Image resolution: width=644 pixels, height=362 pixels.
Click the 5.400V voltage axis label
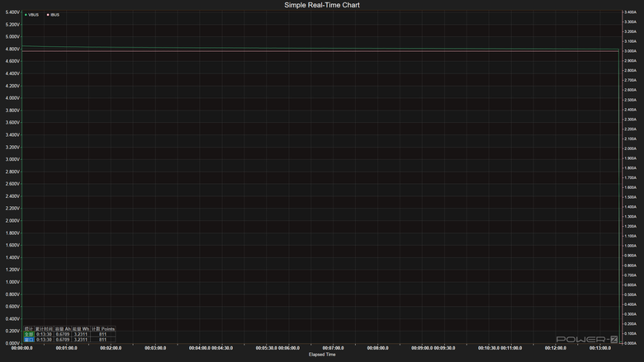click(x=12, y=12)
